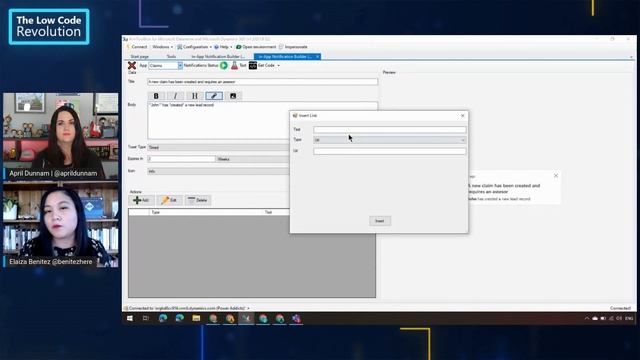The width and height of the screenshot is (640, 360).
Task: Expand the Get Code dropdown arrow
Action: click(278, 66)
